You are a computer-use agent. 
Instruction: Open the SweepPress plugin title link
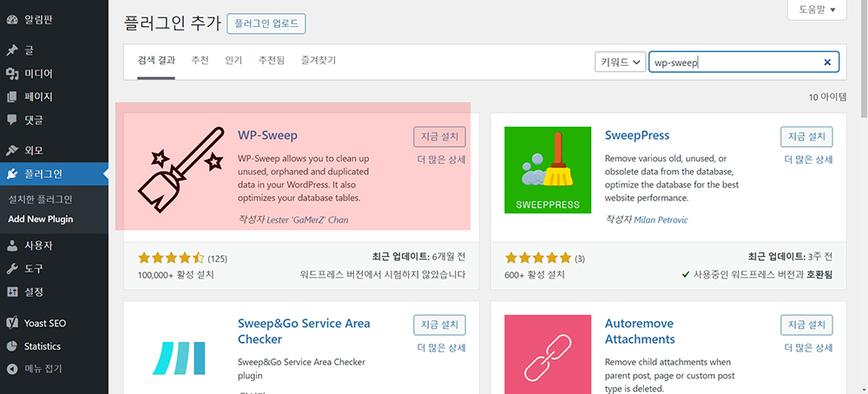click(637, 135)
